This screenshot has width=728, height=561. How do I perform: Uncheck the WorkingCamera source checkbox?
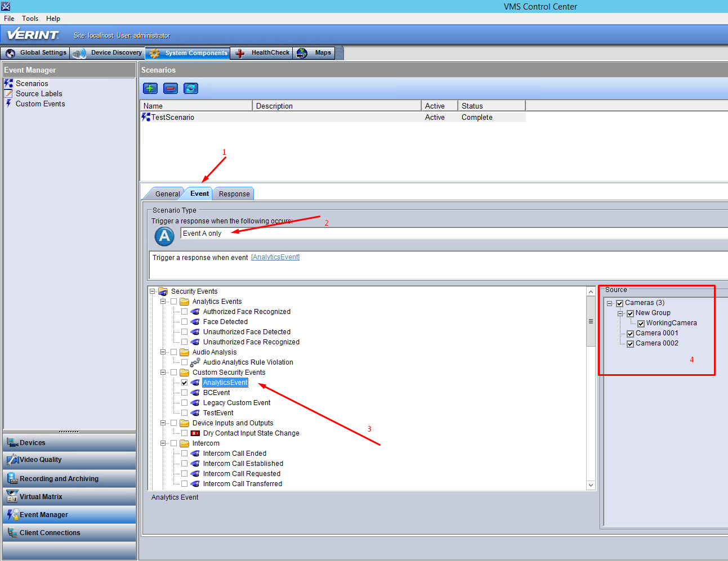[641, 324]
